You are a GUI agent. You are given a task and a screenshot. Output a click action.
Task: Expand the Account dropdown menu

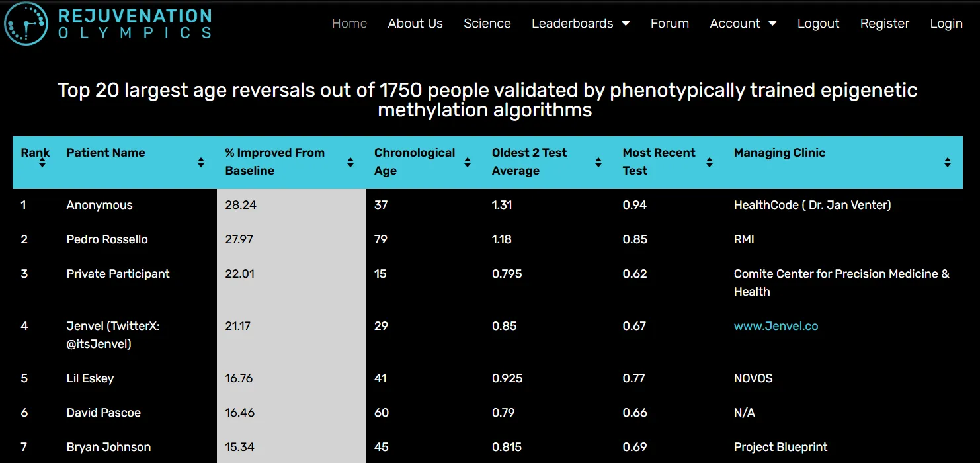(x=743, y=23)
